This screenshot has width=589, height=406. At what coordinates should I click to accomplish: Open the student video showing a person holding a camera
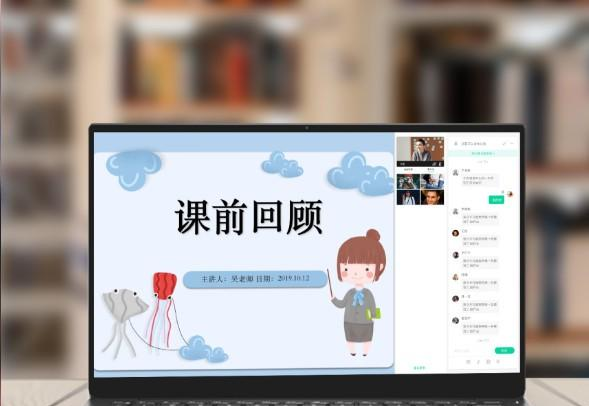point(408,182)
